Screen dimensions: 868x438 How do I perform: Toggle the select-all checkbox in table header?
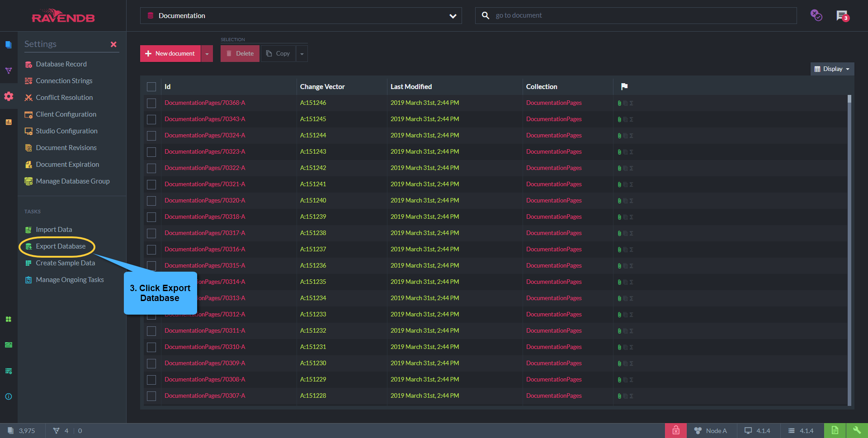pos(151,87)
